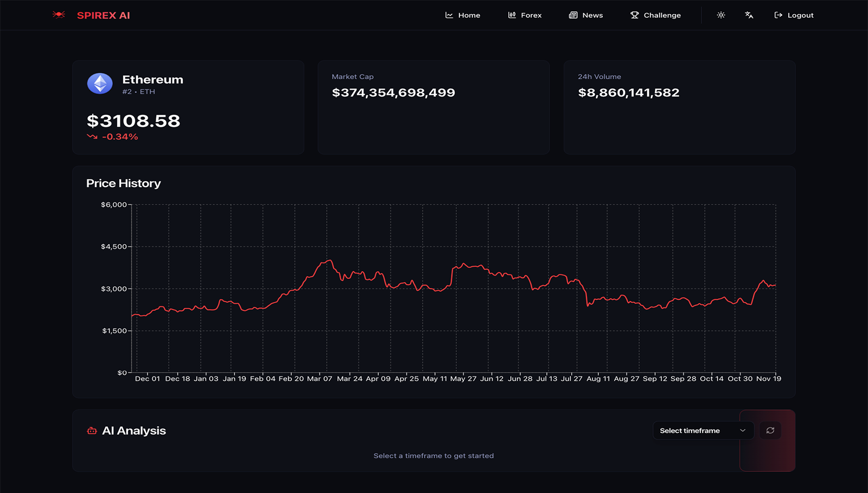
Task: Click the 24h Volume label
Action: 599,76
